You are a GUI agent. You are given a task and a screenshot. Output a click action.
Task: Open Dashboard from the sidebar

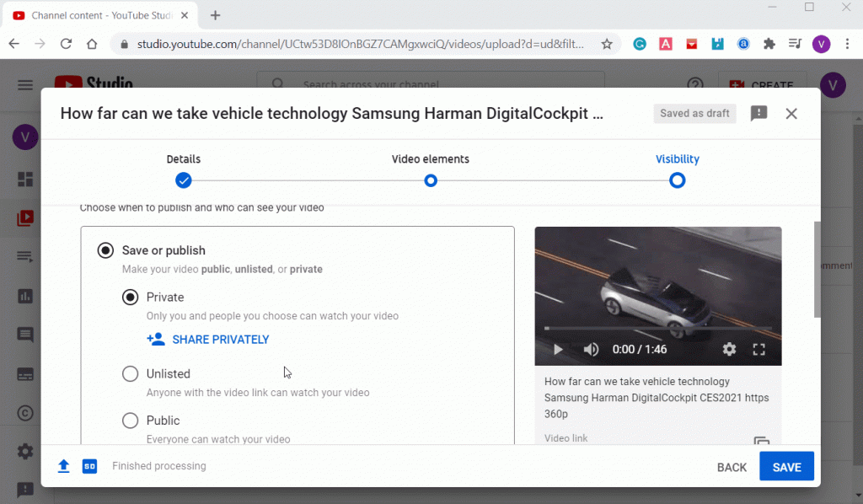(25, 180)
